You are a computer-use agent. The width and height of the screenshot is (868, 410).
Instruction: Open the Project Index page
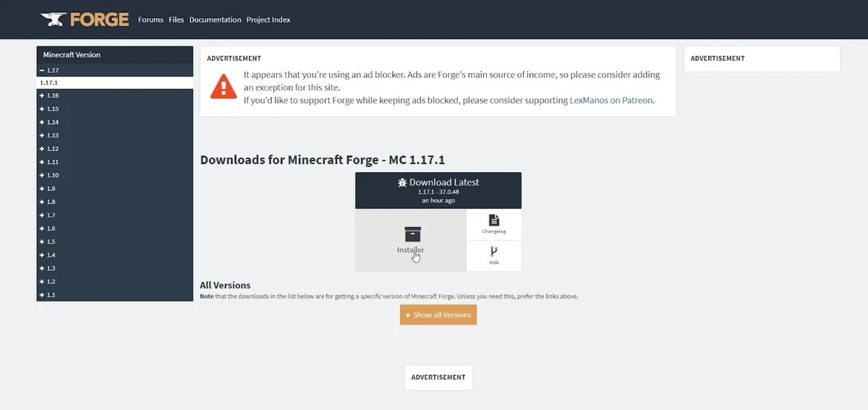click(x=268, y=20)
